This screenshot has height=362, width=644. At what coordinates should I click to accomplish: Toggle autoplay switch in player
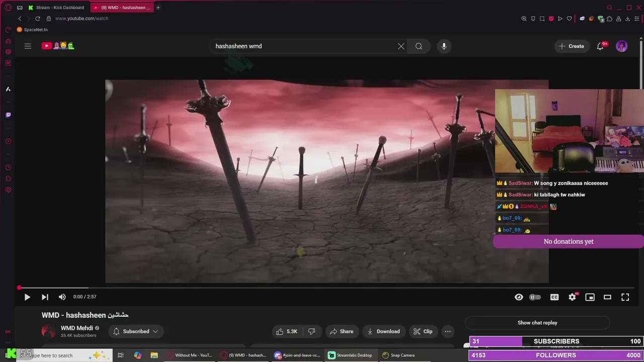pos(535,297)
